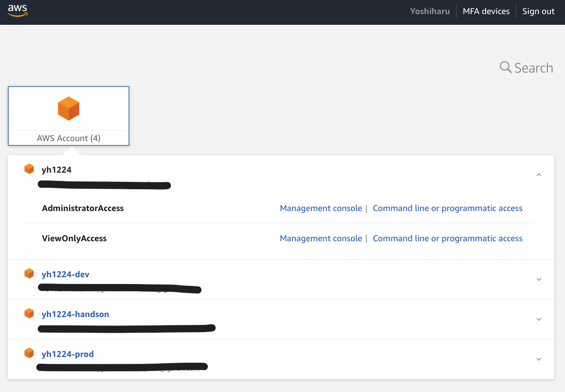This screenshot has width=565, height=392.
Task: Open the Search magnifier icon
Action: coord(505,67)
